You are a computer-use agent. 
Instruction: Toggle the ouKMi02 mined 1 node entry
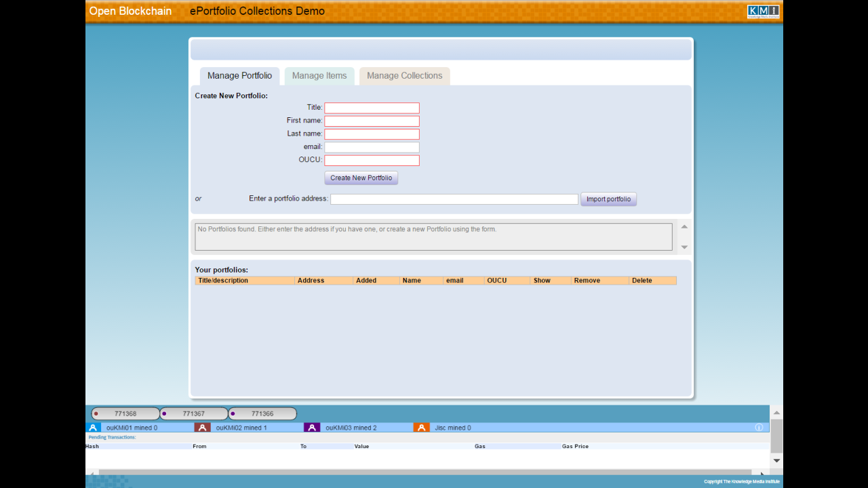241,427
